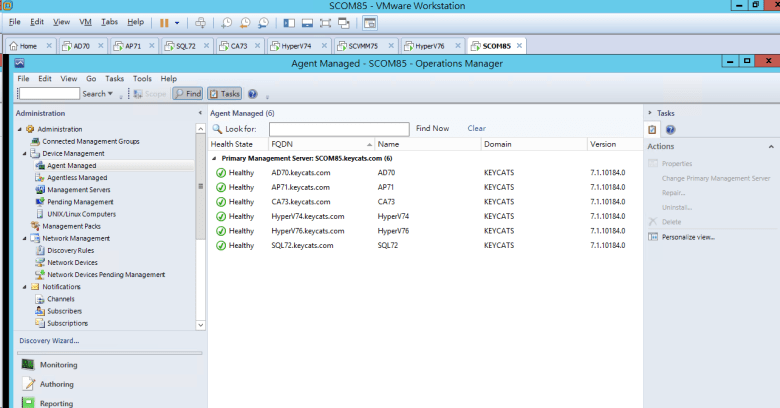Image resolution: width=780 pixels, height=408 pixels.
Task: Click the Clear link next to Find Now
Action: [x=476, y=129]
